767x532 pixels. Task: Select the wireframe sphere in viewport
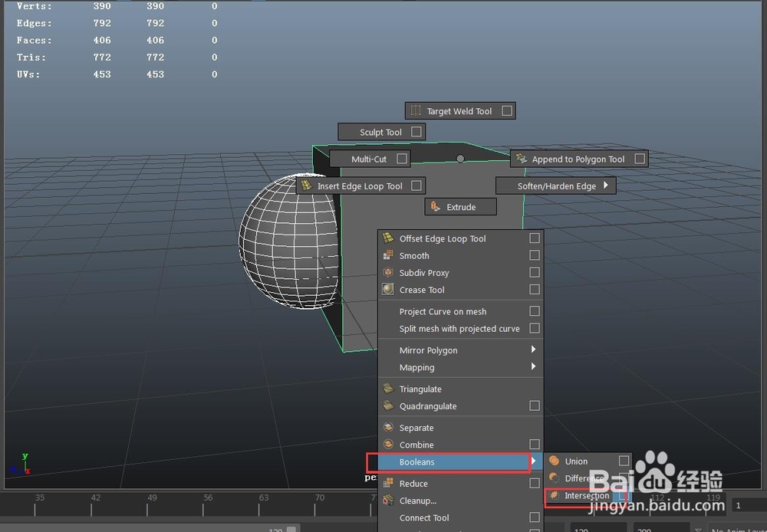pos(288,241)
